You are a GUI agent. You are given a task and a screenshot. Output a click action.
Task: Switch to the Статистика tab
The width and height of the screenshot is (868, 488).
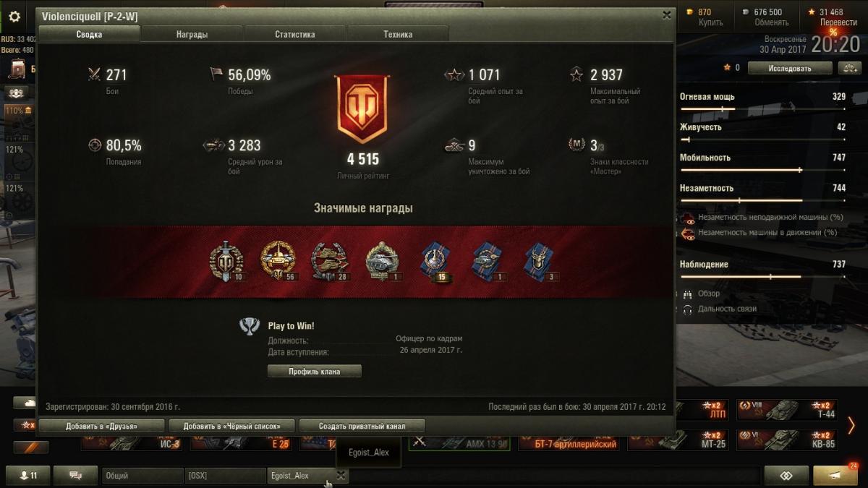pyautogui.click(x=295, y=34)
